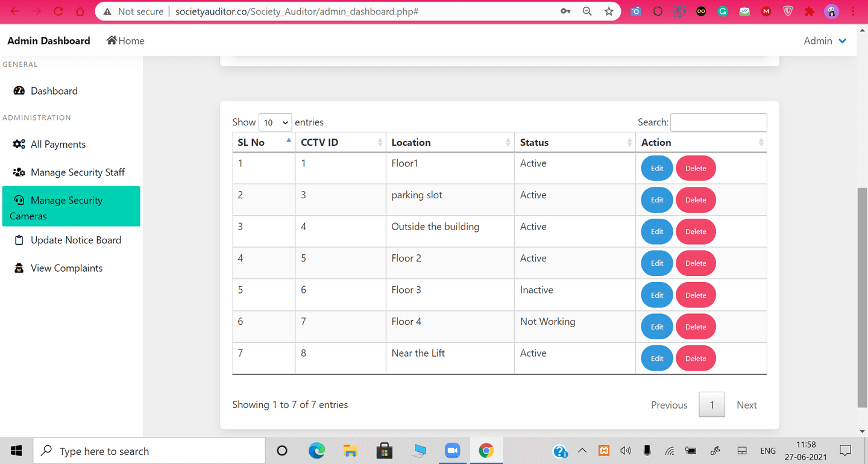Edit the Floor 3 camera
Screen dimensions: 868x464
coord(657,295)
